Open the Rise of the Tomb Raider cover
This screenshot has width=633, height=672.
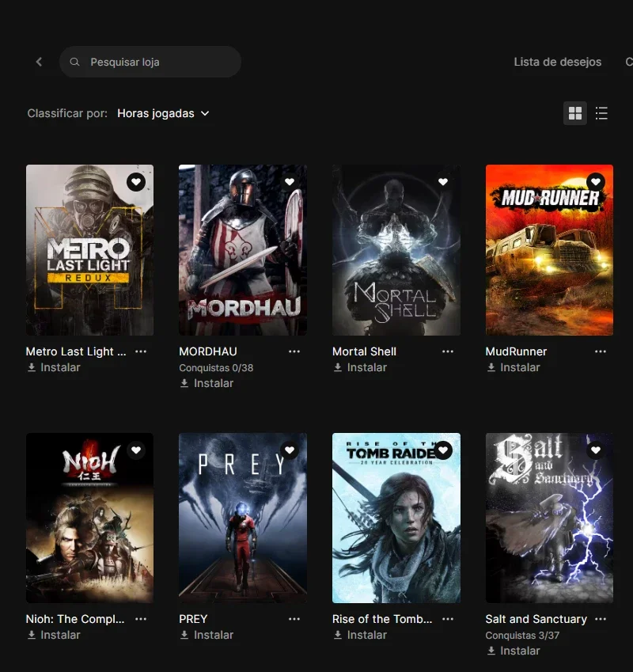point(396,518)
